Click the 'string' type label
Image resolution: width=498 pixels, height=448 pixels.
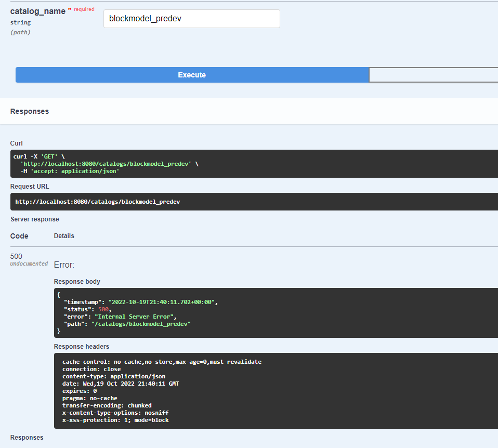(20, 22)
